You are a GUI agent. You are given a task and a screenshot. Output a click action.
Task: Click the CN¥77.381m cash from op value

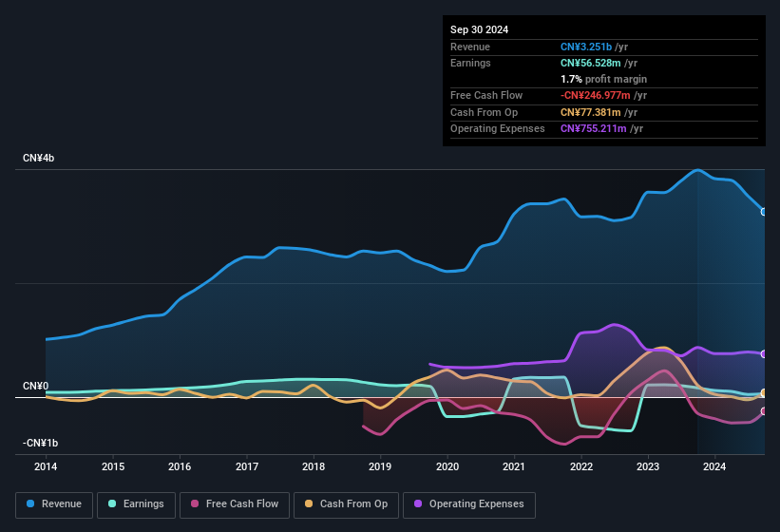(591, 112)
